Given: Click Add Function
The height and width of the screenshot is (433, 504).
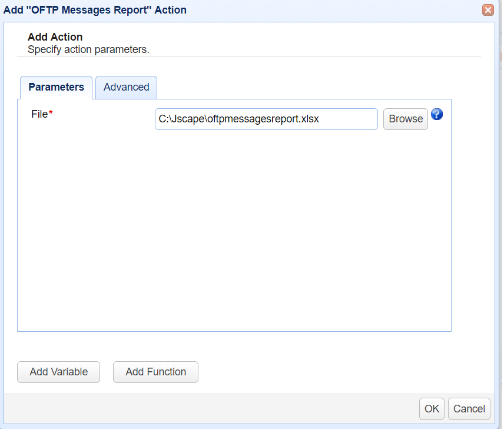Looking at the screenshot, I should (x=155, y=372).
